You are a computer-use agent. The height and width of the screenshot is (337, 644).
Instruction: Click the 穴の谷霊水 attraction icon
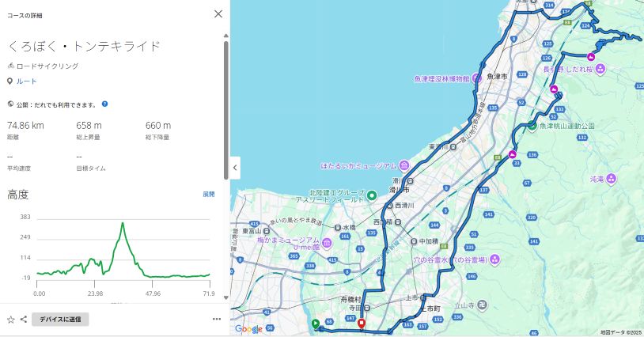[494, 259]
